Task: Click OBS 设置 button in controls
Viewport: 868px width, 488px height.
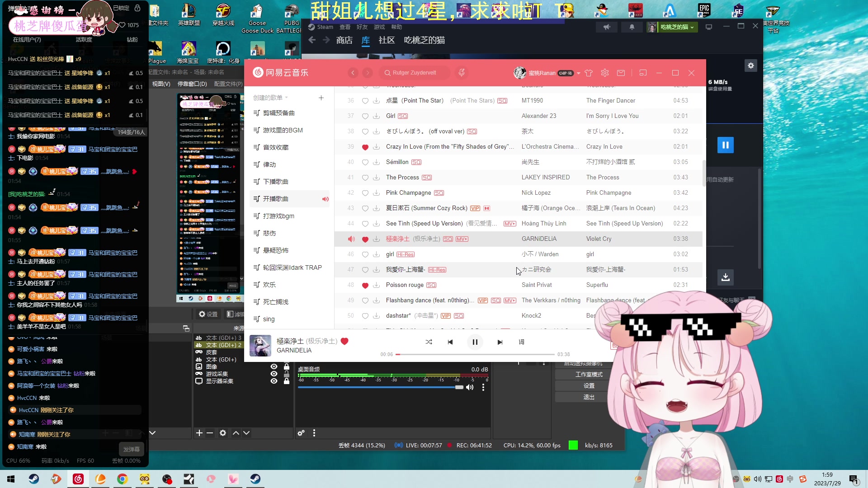Action: click(589, 386)
